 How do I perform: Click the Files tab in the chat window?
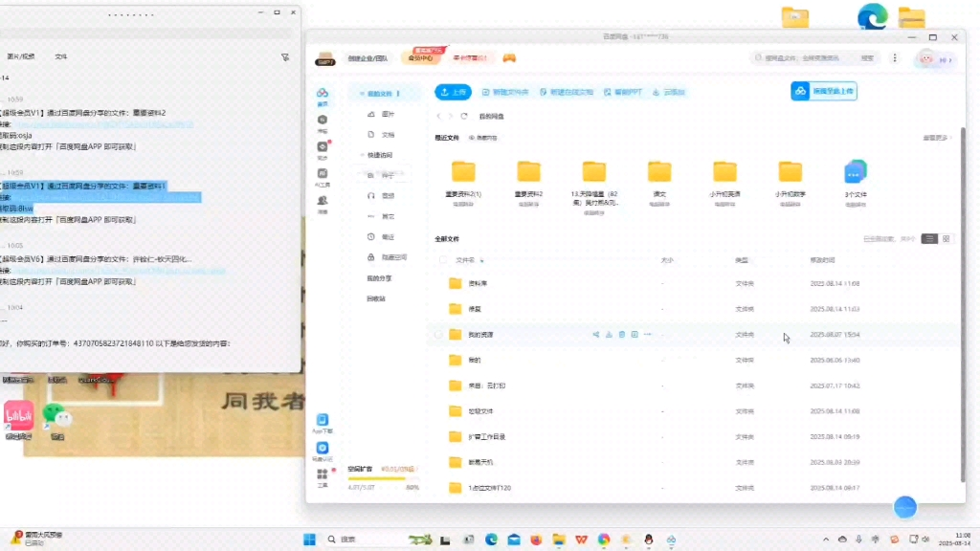(x=60, y=56)
